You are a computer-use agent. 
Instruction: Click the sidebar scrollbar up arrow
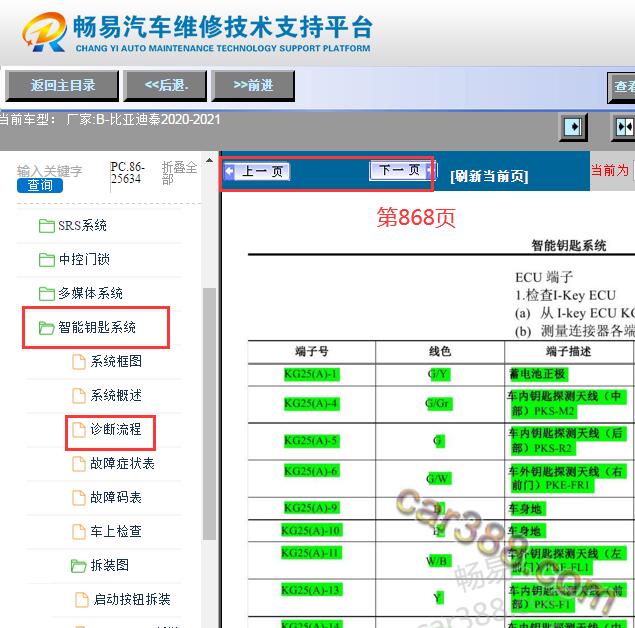tap(209, 160)
